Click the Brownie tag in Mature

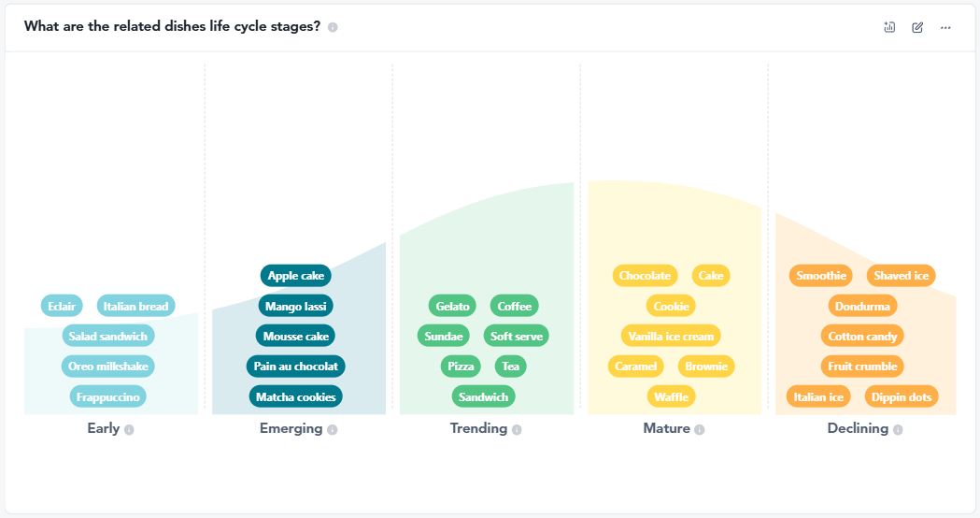(705, 367)
